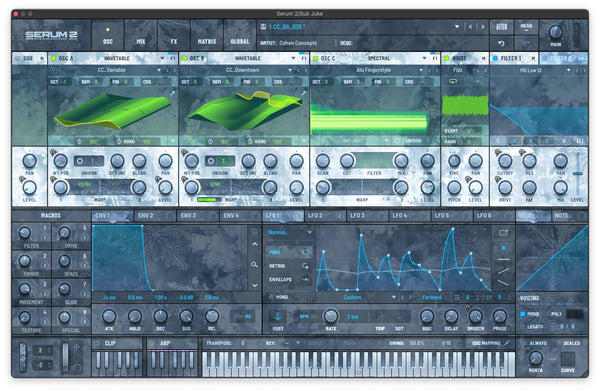
Task: Click the noise loop mode icon
Action: 453,81
